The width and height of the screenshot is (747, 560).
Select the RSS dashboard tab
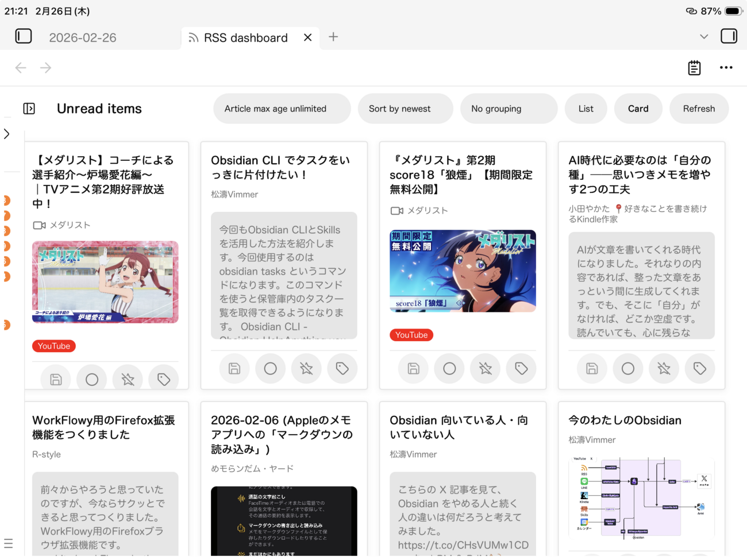[246, 37]
